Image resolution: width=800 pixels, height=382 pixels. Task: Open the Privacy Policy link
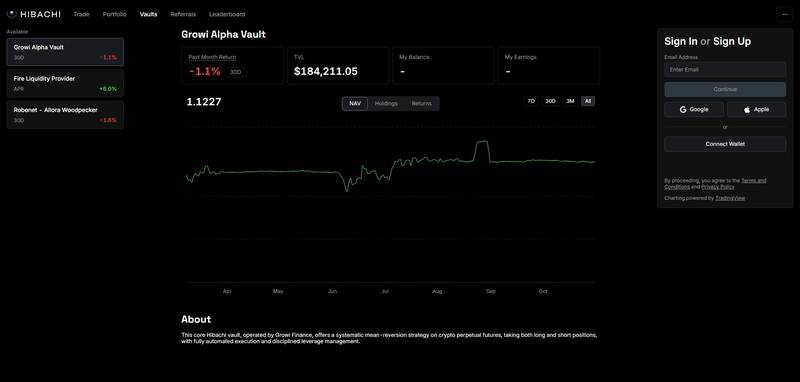point(718,187)
